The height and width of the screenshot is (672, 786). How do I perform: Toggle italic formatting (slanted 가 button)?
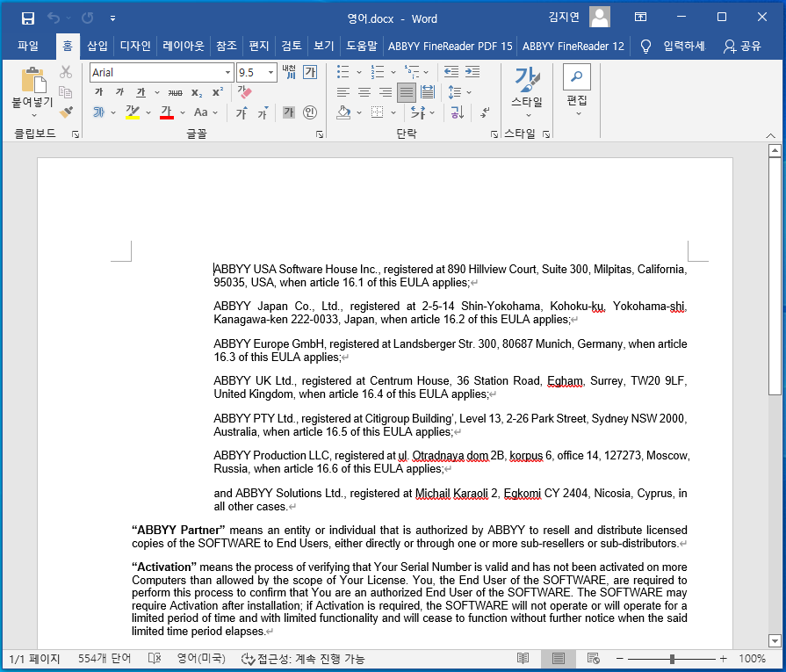[119, 92]
